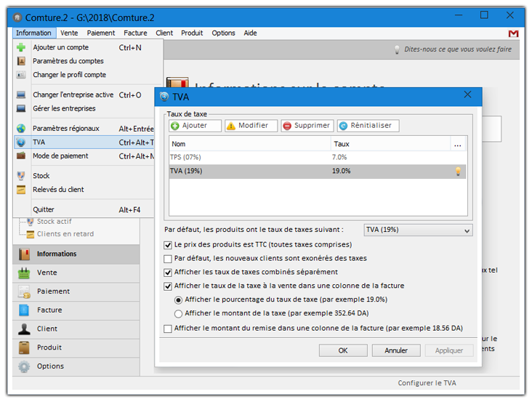Image resolution: width=532 pixels, height=402 pixels.
Task: Select 'Afficher le montant de la taxe' radio
Action: [x=179, y=313]
